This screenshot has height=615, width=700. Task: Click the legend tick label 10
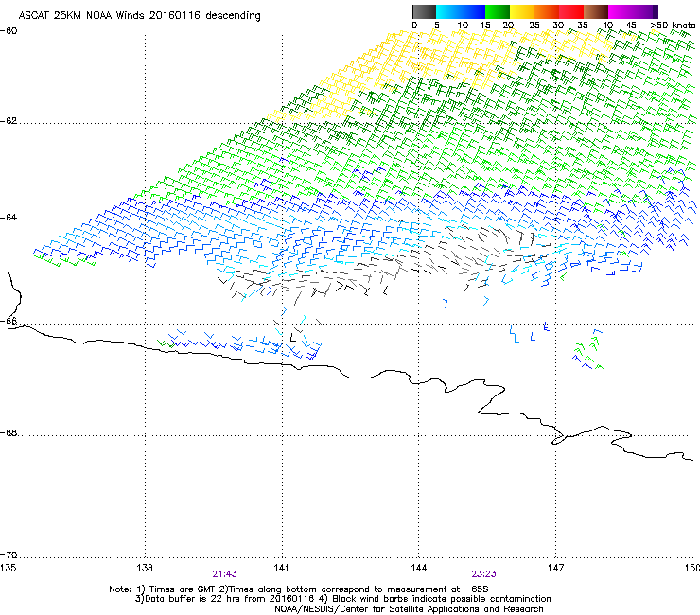(x=463, y=26)
